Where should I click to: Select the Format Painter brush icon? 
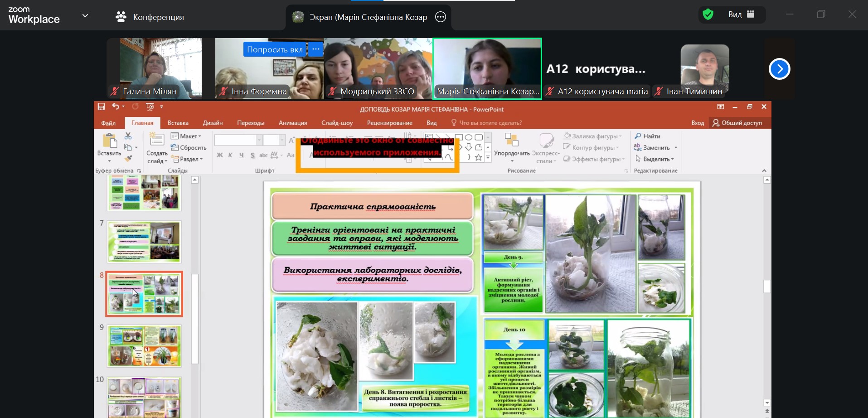click(x=128, y=158)
